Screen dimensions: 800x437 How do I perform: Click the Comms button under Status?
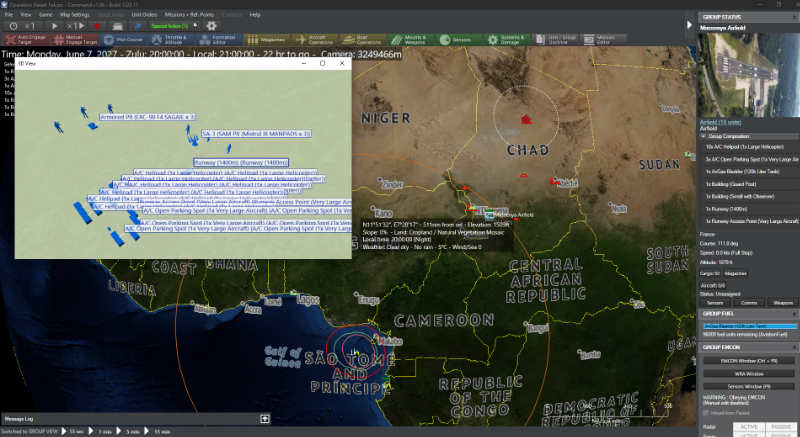[x=749, y=302]
